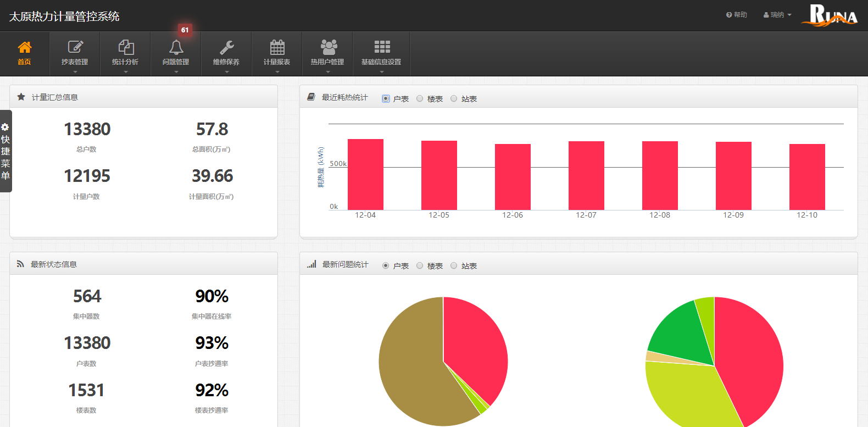
Task: Click the dark green slice of right pie
Action: point(681,332)
